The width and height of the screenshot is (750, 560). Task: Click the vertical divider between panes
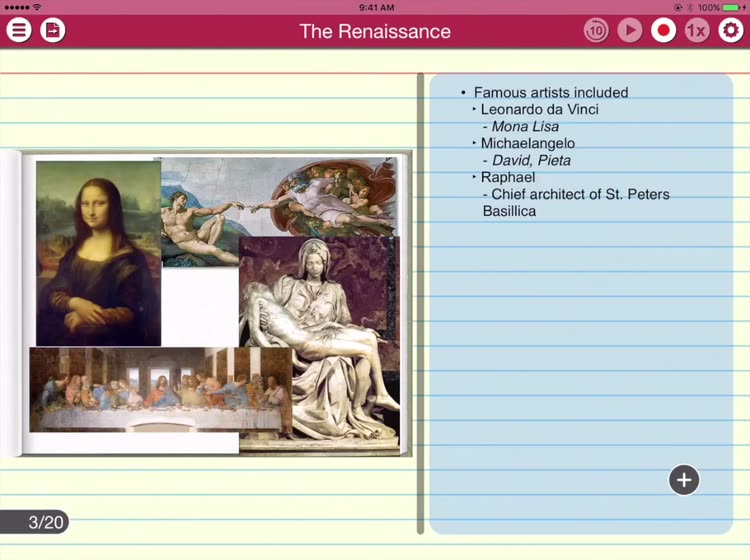420,300
